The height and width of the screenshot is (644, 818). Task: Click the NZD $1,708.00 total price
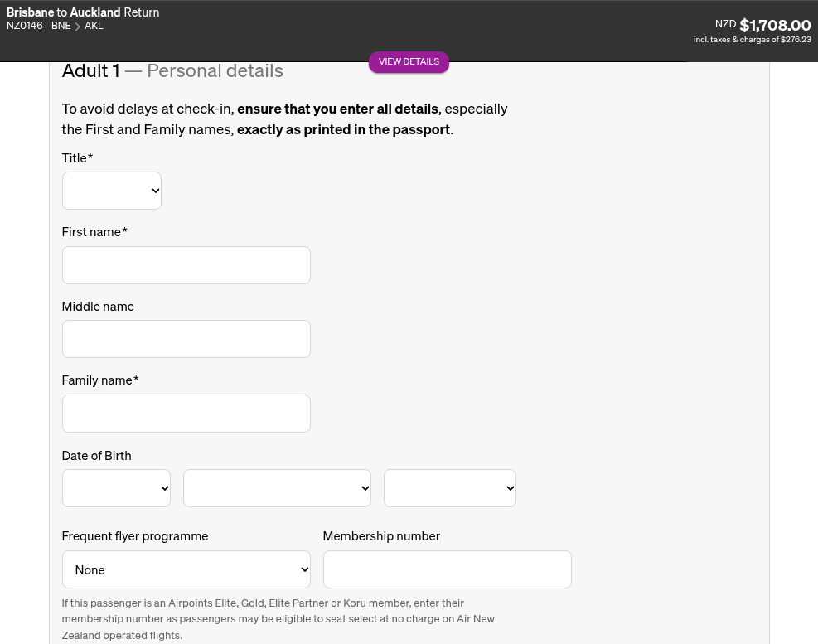point(762,25)
